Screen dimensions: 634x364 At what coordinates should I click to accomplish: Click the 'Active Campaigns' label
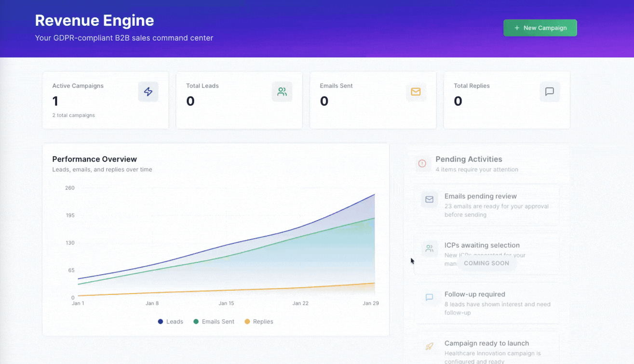78,86
